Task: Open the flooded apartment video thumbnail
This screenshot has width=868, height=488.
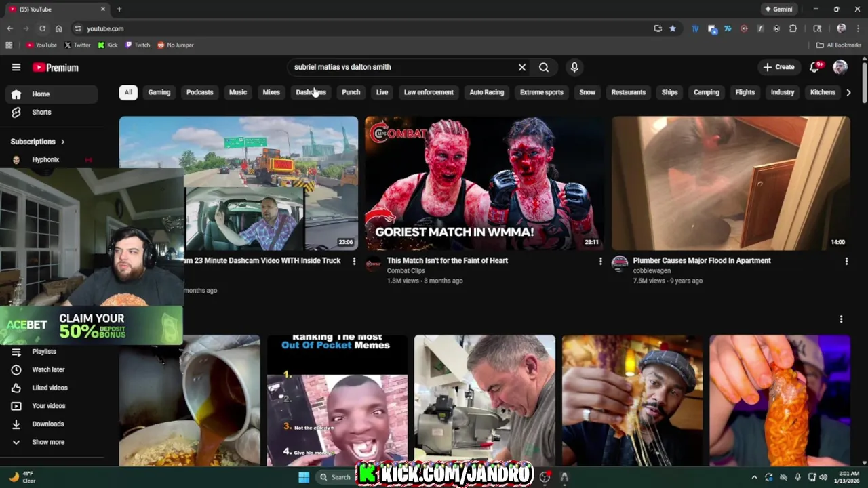Action: click(730, 183)
